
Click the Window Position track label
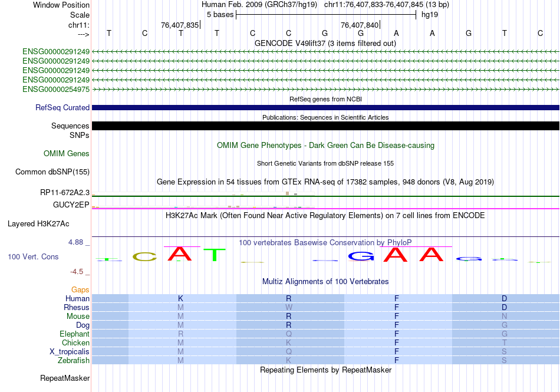click(x=61, y=5)
